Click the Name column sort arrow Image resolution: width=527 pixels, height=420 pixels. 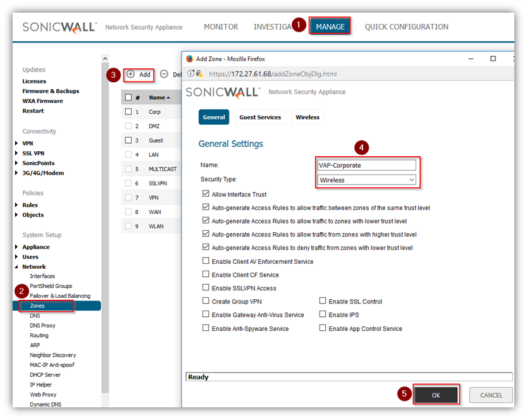pos(168,98)
